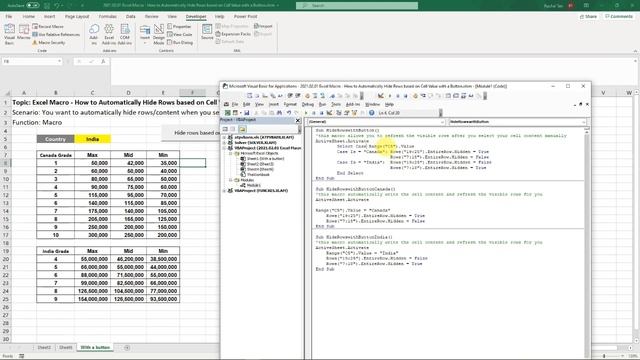Image resolution: width=640 pixels, height=360 pixels.
Task: Open the Visual Basic editor from ribbon
Action: tap(9, 34)
